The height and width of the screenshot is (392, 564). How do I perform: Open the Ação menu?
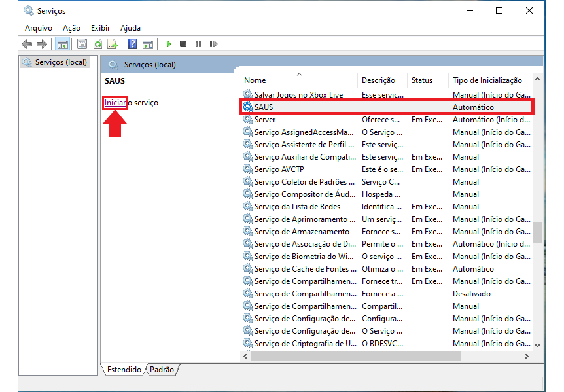[71, 28]
